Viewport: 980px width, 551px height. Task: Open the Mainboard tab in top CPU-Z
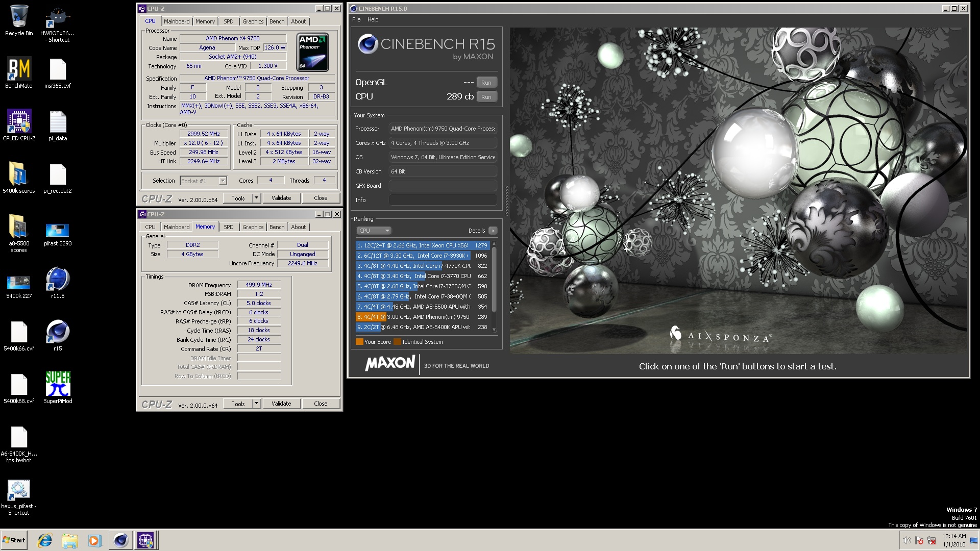pos(177,21)
